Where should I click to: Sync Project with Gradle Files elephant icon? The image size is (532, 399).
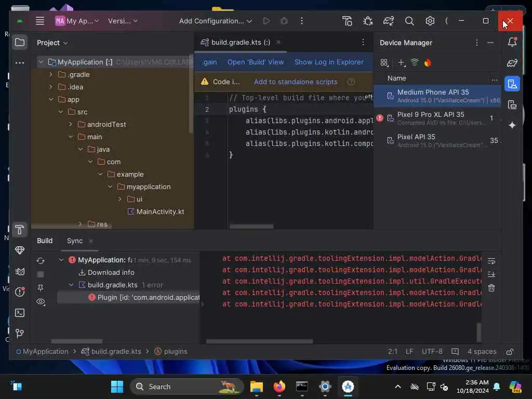(389, 21)
